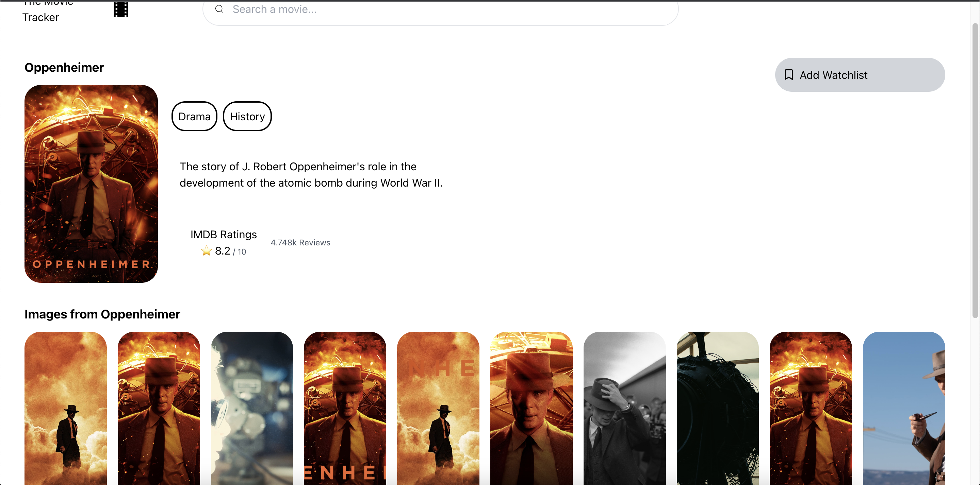Open the black-and-white hat image
The height and width of the screenshot is (485, 980).
tap(624, 408)
